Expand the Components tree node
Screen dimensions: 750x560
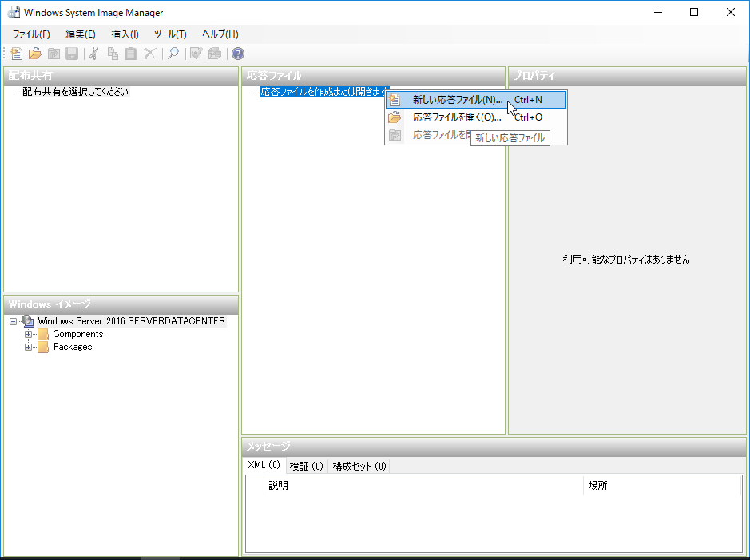click(28, 334)
